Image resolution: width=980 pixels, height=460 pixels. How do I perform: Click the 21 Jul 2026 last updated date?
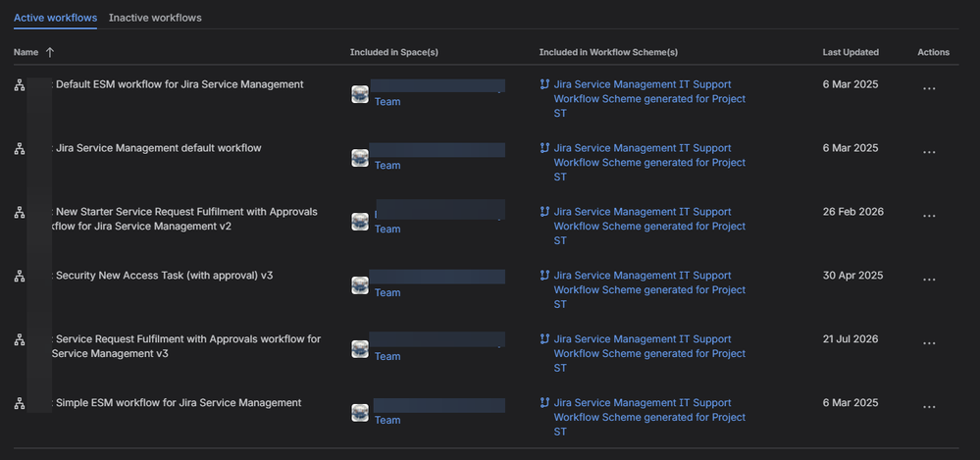(x=851, y=339)
